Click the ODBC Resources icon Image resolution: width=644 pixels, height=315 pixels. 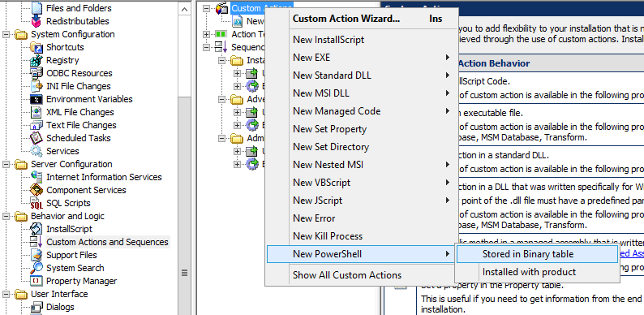tap(36, 73)
